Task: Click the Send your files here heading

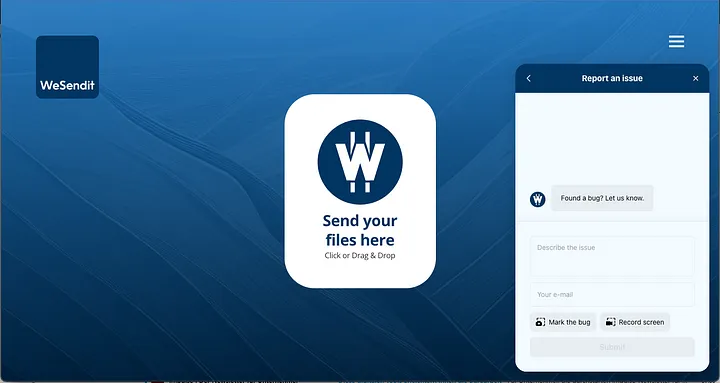Action: 360,230
